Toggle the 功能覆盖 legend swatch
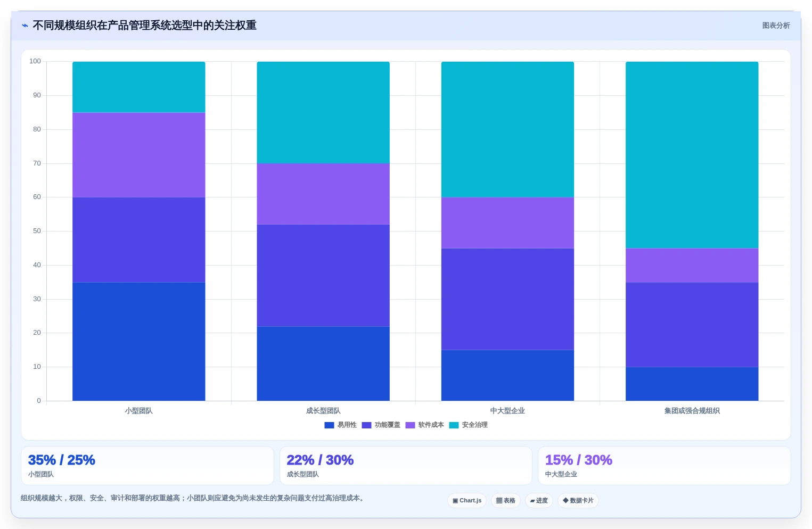Viewport: 812px width, 529px height. click(366, 425)
